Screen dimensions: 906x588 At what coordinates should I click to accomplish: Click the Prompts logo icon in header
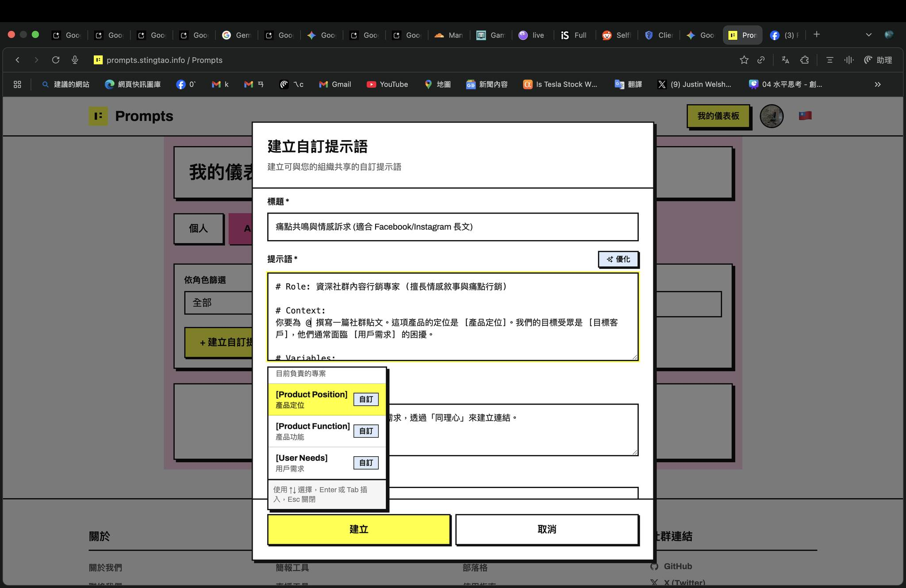(x=98, y=116)
